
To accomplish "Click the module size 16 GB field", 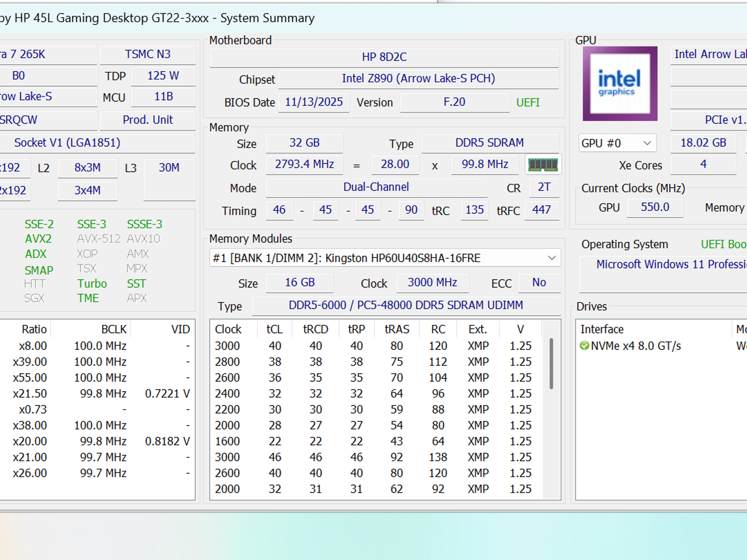I will tap(299, 283).
